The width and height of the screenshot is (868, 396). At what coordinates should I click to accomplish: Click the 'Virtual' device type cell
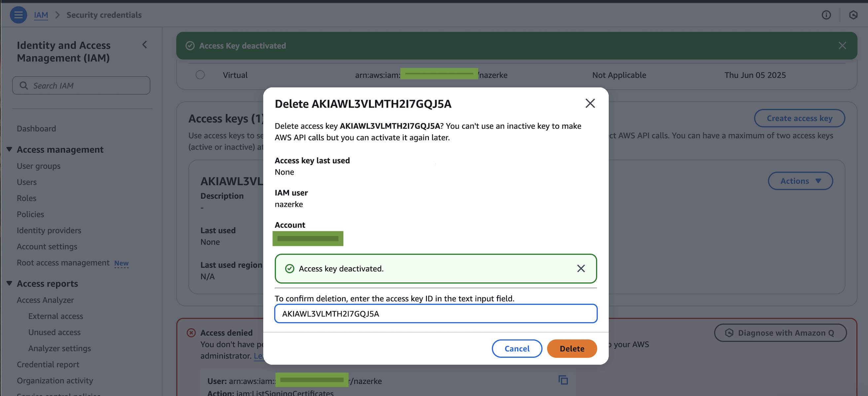point(235,75)
